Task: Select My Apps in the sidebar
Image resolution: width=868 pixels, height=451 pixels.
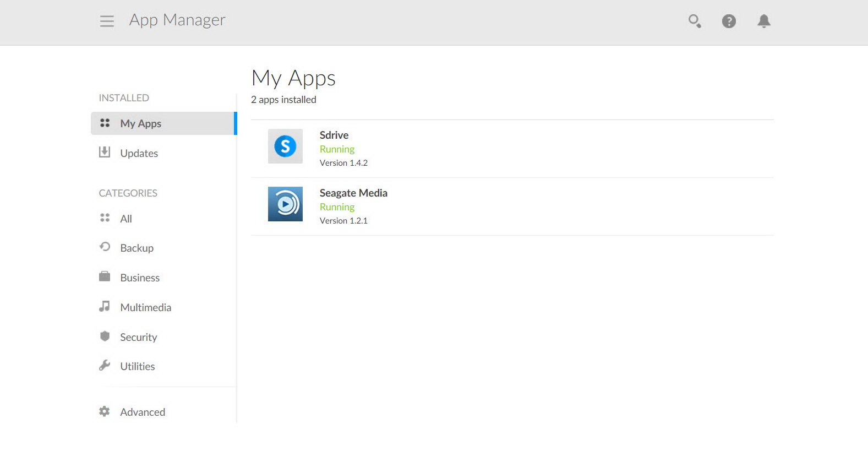Action: 163,123
